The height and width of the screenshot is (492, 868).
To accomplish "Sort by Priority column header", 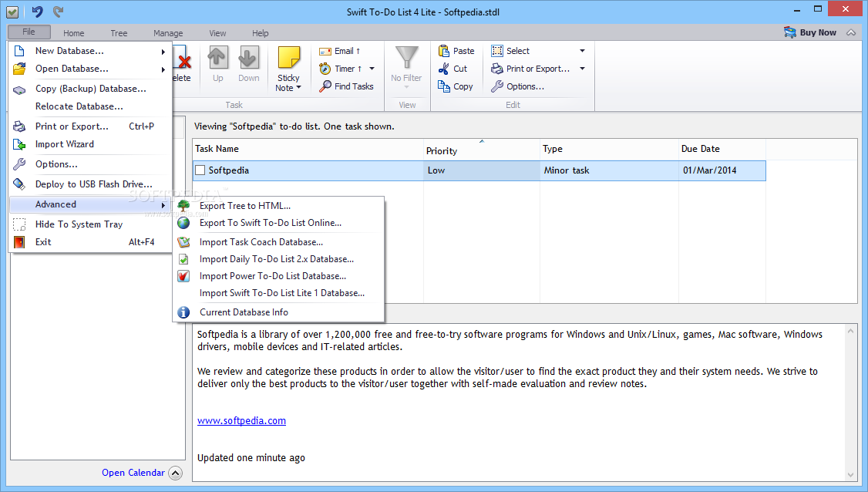I will click(482, 149).
